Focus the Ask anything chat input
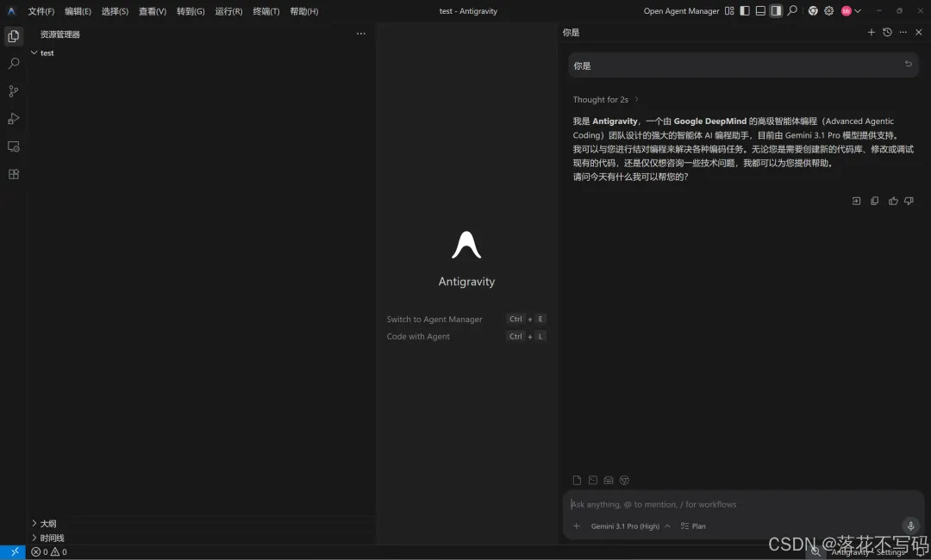 (741, 504)
